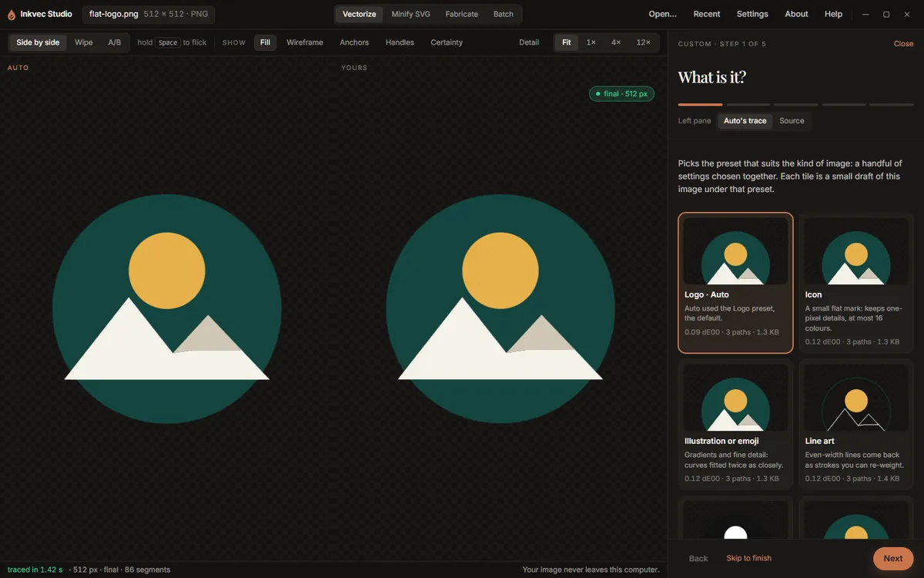Select Wipe compare mode

coord(84,42)
